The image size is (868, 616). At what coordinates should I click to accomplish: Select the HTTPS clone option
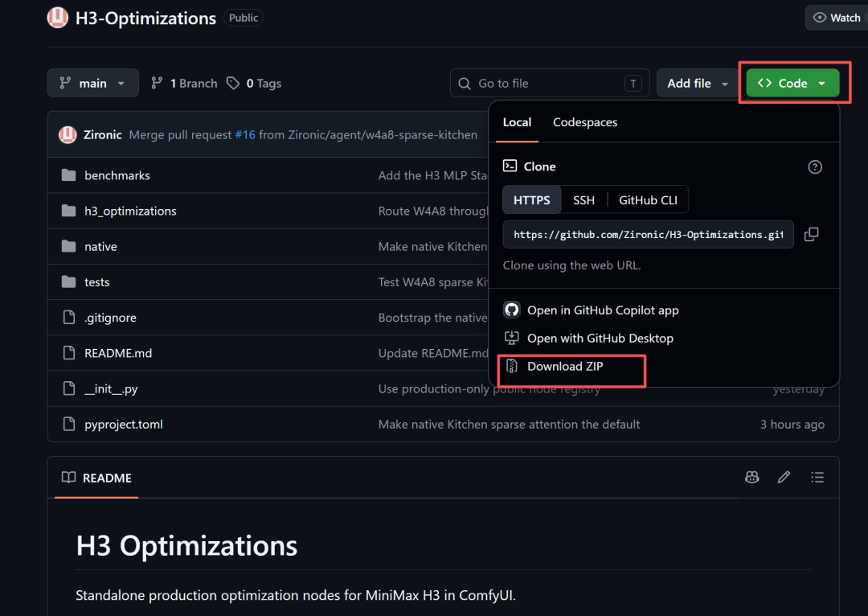coord(531,200)
